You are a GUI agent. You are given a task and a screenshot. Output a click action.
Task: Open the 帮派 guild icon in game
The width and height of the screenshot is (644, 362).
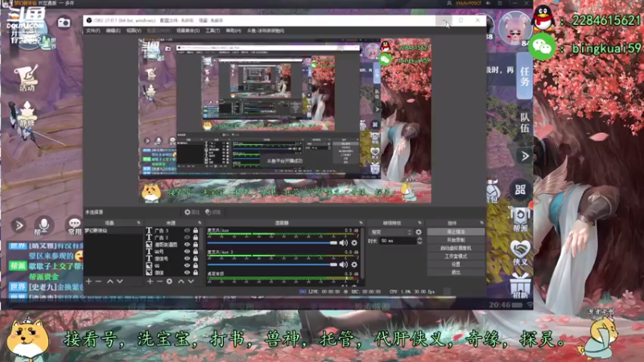520,220
